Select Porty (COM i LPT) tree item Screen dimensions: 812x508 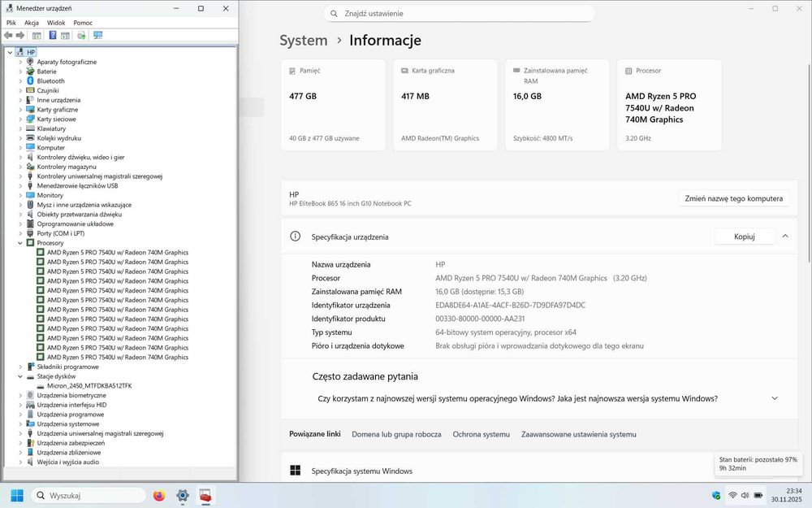[x=61, y=233]
